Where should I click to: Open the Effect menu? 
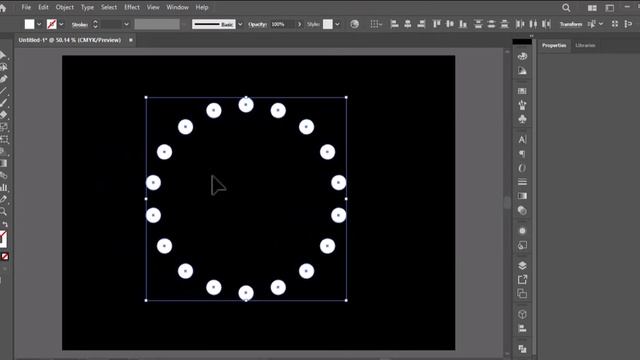[x=131, y=7]
